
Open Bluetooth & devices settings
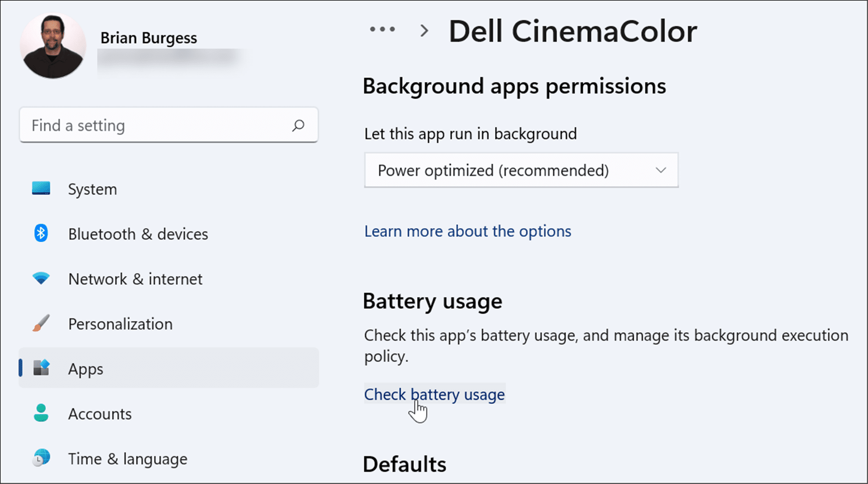tap(41, 233)
